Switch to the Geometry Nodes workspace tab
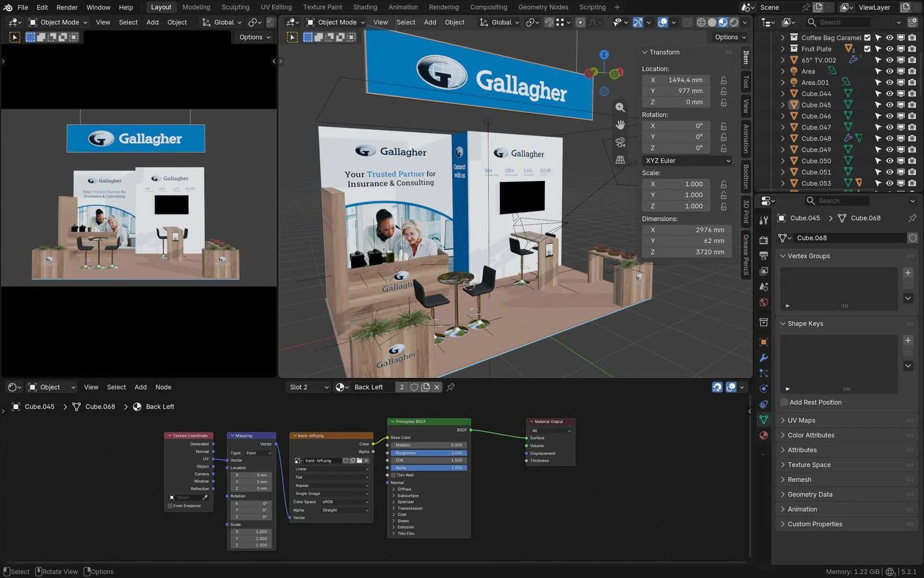924x578 pixels. pos(543,7)
